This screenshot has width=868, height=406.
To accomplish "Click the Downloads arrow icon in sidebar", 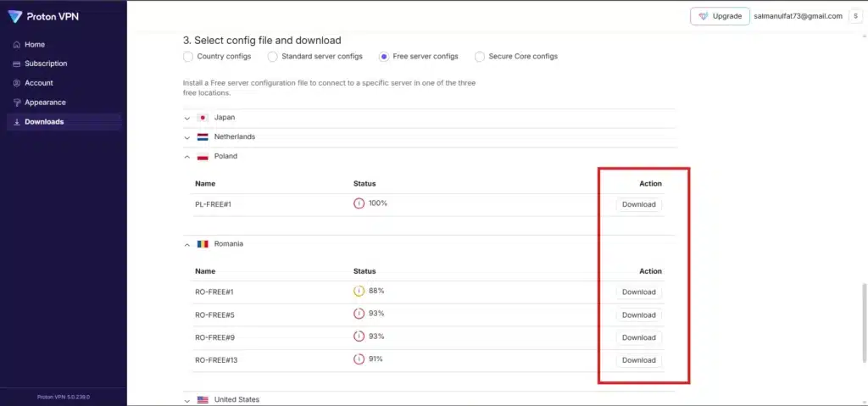I will tap(17, 122).
